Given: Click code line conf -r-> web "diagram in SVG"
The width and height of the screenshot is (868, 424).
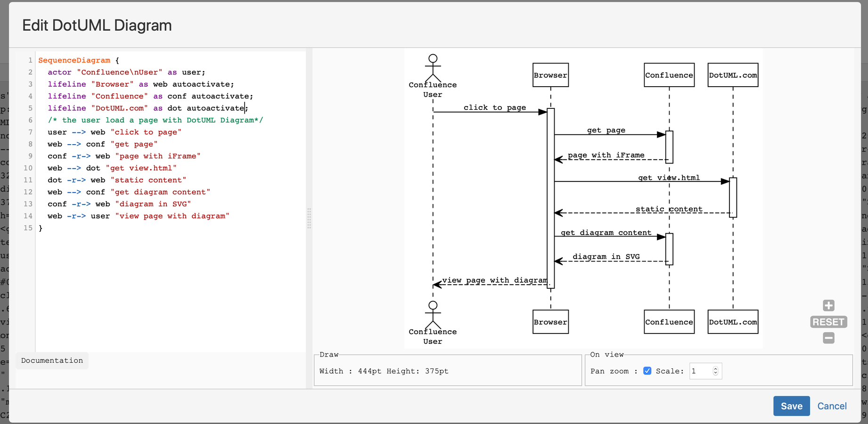Looking at the screenshot, I should 119,204.
